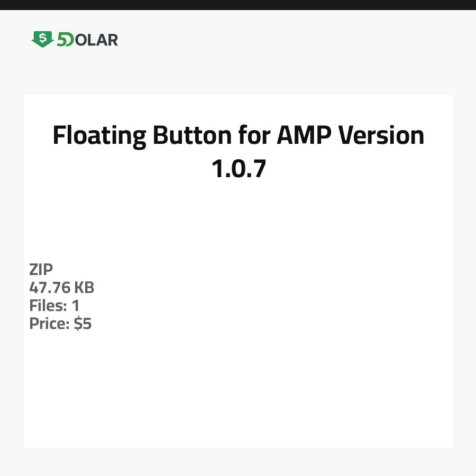
Task: Click the word "Files:" in the details
Action: tap(48, 306)
